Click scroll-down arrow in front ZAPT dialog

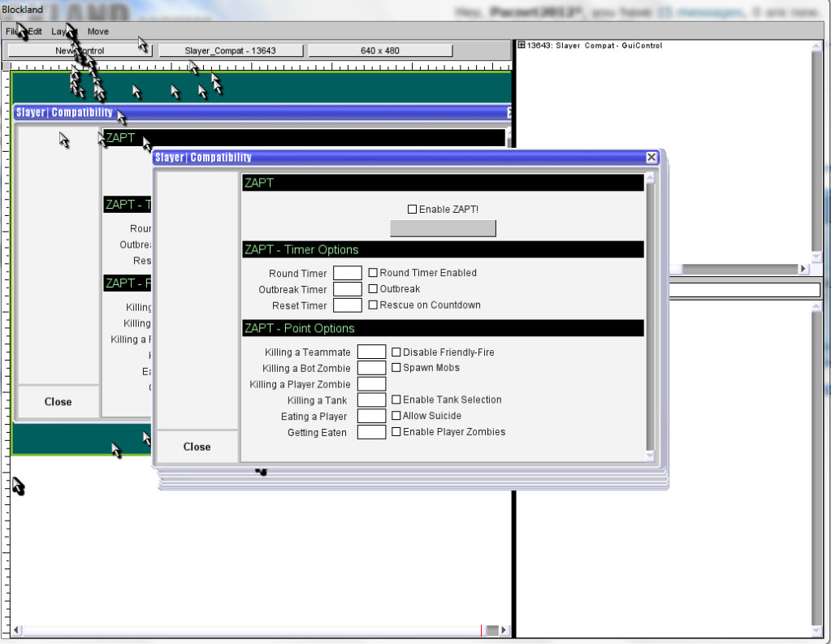[x=650, y=457]
